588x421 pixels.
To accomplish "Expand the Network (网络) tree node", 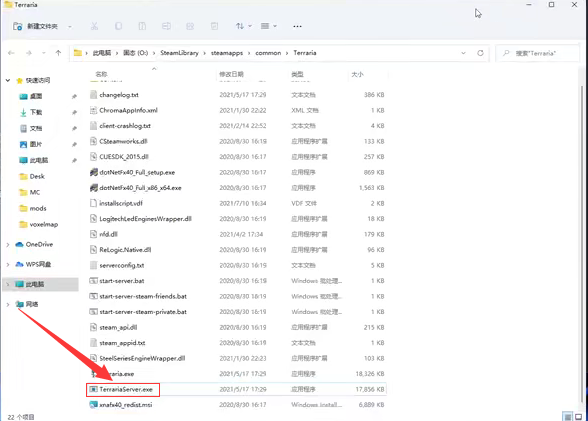I will (x=8, y=304).
